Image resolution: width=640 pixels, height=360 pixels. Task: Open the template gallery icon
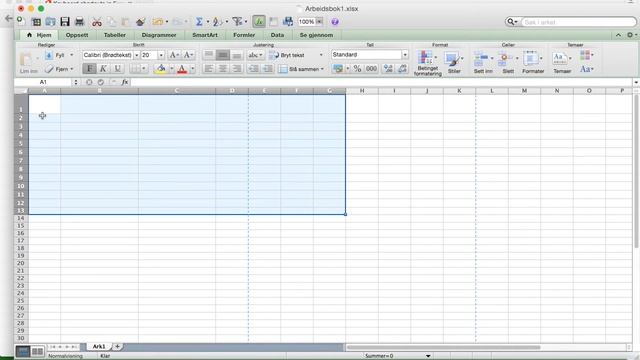pos(36,22)
